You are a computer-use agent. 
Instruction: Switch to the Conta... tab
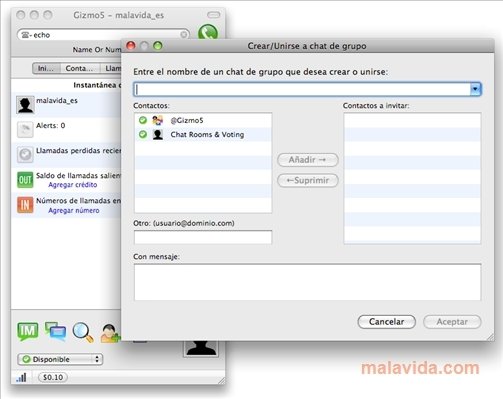click(80, 68)
